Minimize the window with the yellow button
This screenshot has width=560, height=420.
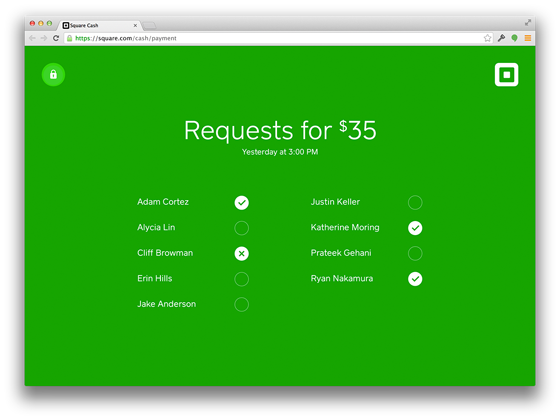(x=41, y=23)
